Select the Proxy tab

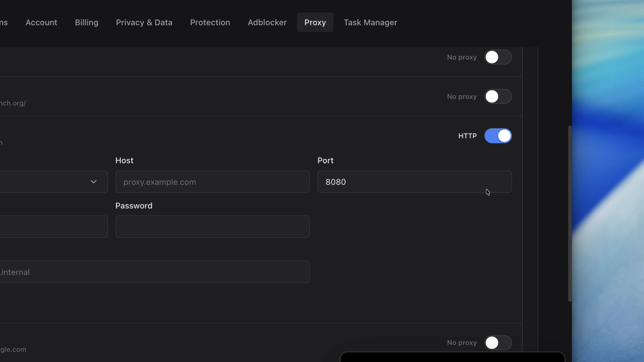[x=315, y=22]
